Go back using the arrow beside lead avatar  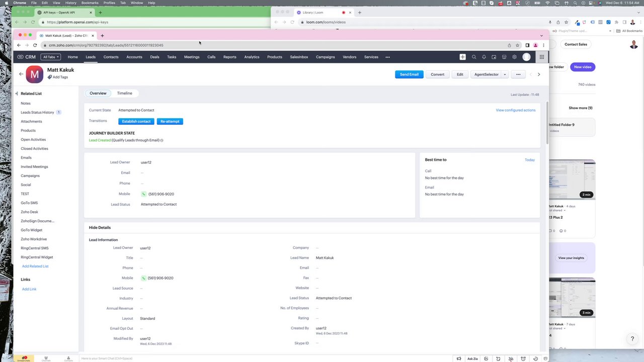click(21, 74)
